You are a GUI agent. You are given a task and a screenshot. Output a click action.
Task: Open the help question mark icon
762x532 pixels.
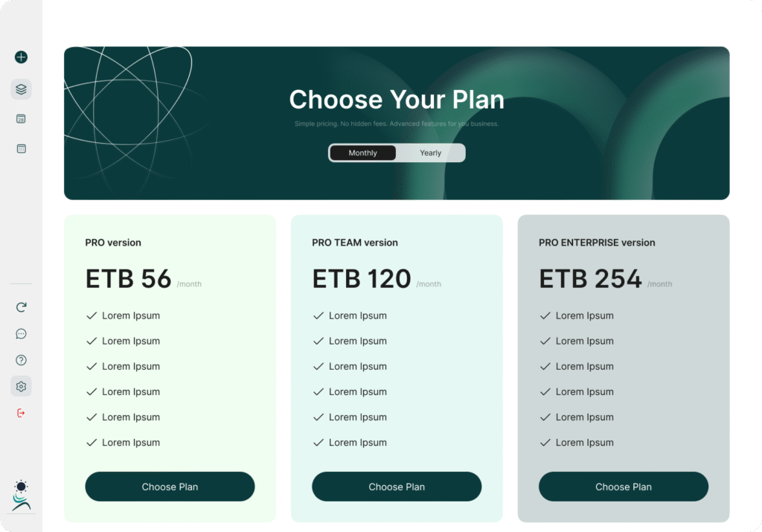click(x=21, y=360)
